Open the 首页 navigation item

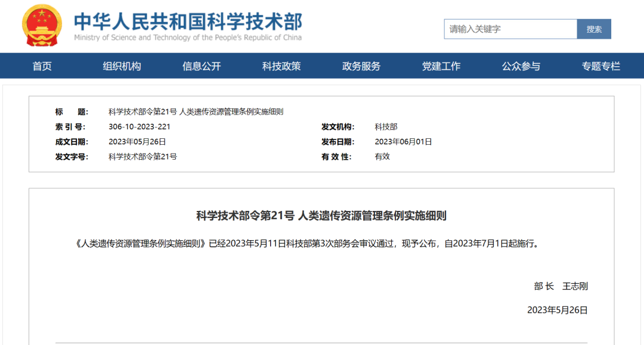(42, 66)
